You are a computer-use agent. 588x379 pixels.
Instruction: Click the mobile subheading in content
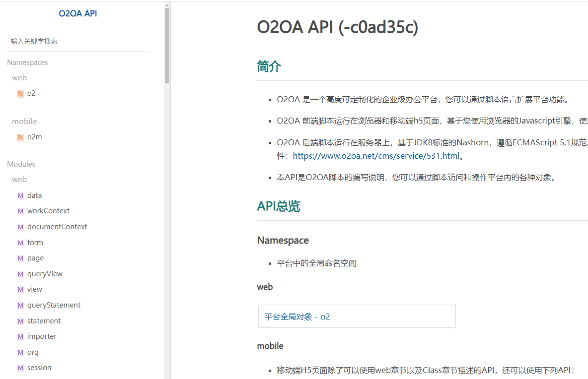[x=270, y=346]
